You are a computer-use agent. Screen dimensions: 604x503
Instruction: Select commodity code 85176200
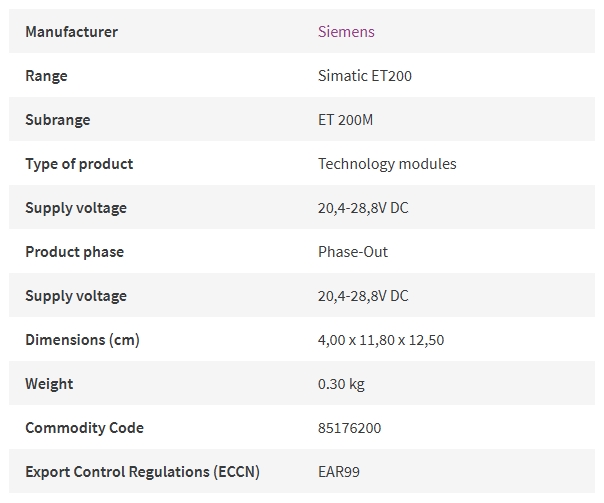point(349,428)
